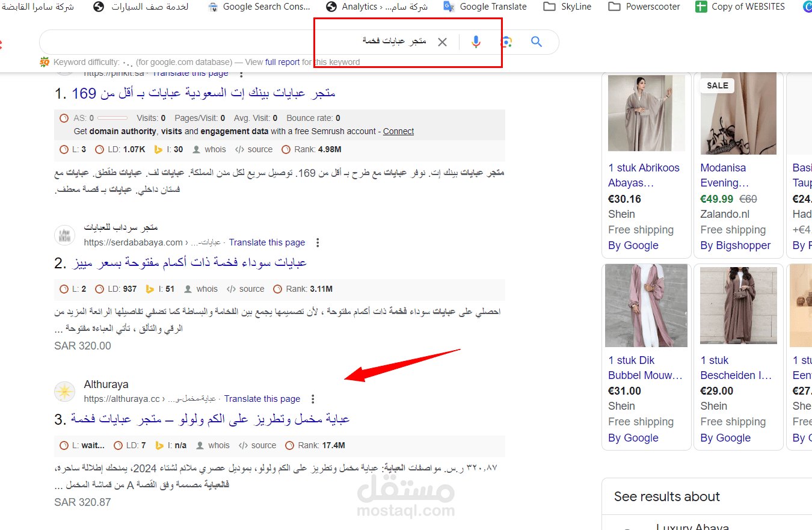Open result 3 title عباية مخمل وتطريز
The height and width of the screenshot is (530, 812).
coord(211,419)
